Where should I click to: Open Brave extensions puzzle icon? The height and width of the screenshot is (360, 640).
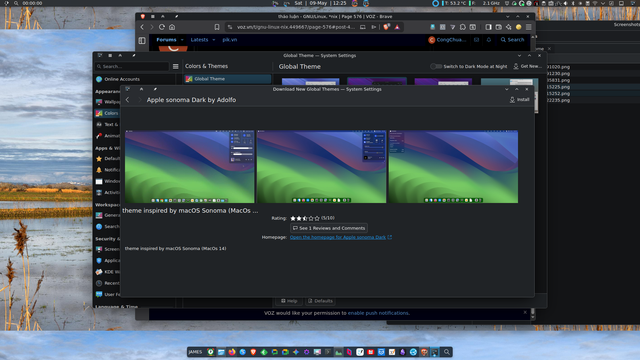pyautogui.click(x=462, y=27)
